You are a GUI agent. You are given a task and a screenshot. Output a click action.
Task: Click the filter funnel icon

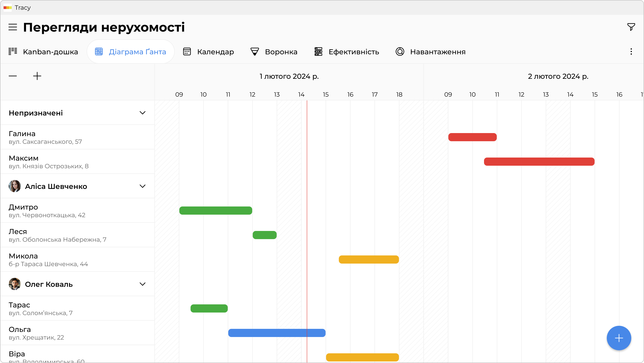pos(631,27)
